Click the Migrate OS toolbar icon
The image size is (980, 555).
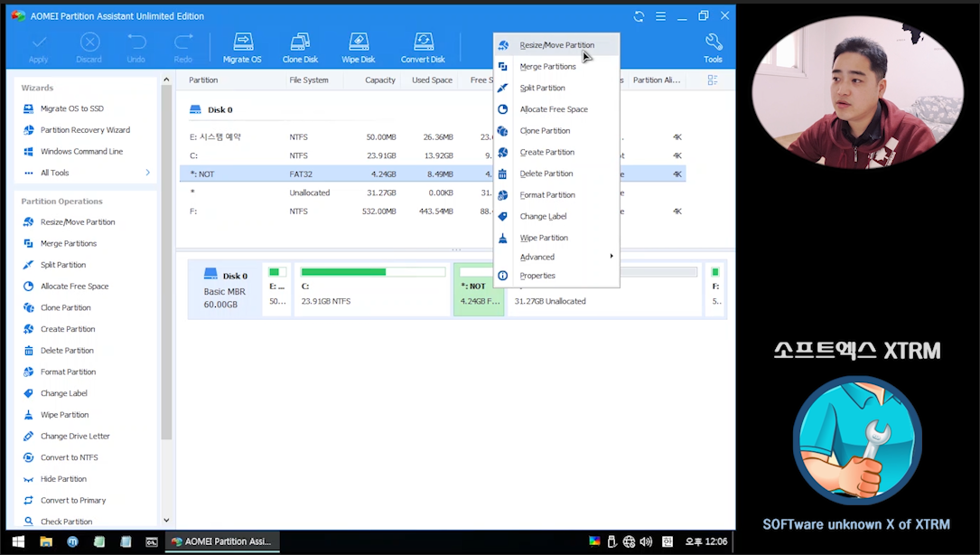[x=242, y=48]
